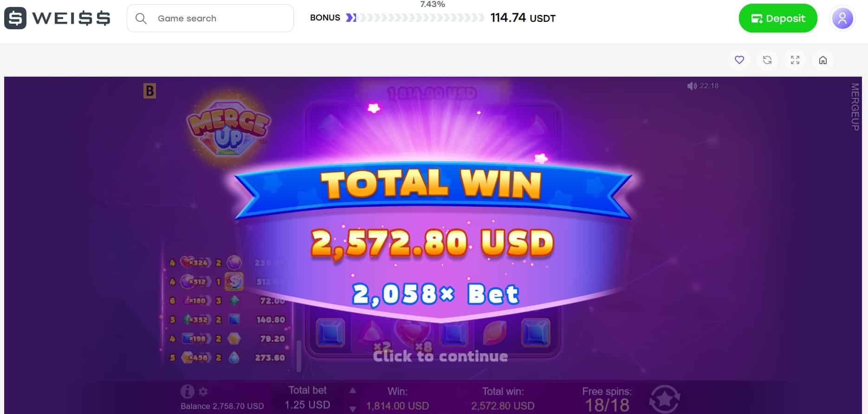This screenshot has width=868, height=414.
Task: Go home using the house icon
Action: 823,60
